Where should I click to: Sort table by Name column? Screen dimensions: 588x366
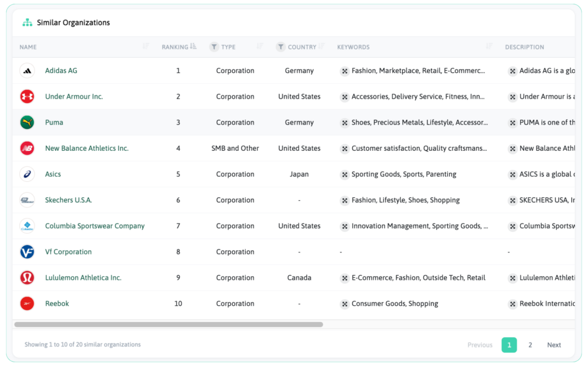pos(146,46)
